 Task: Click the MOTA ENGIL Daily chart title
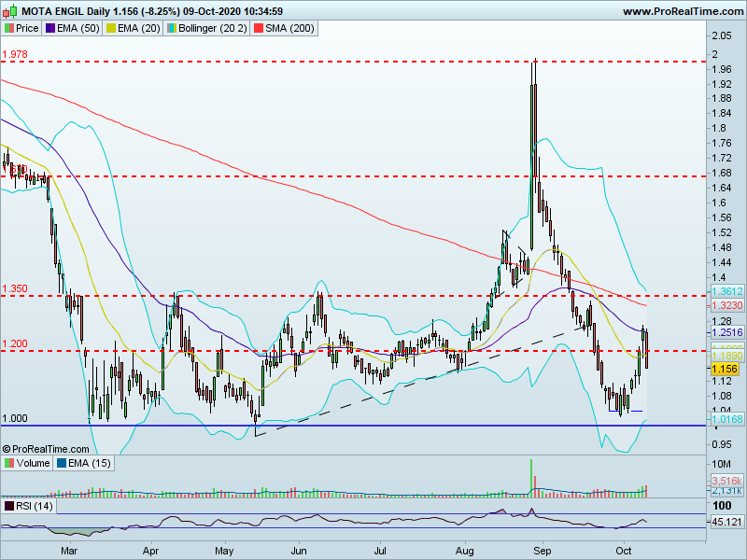pyautogui.click(x=152, y=11)
